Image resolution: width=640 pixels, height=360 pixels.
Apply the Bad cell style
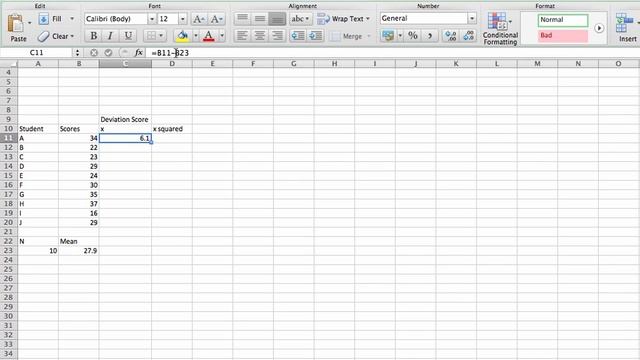(563, 36)
